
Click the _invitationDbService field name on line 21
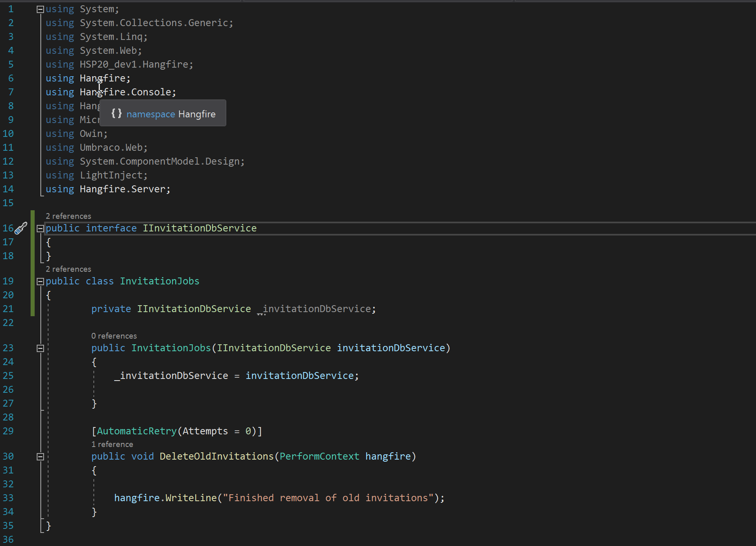pos(314,309)
